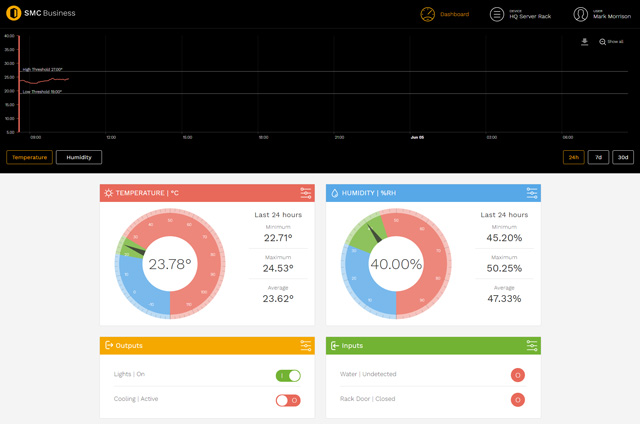Click the TEMPERATURE | °C header title

coord(147,193)
